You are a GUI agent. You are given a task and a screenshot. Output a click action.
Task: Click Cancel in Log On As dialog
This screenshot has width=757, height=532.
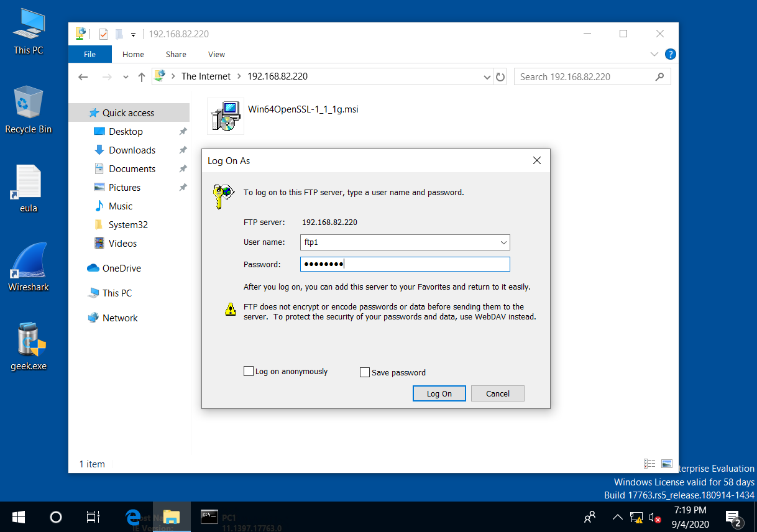(498, 393)
